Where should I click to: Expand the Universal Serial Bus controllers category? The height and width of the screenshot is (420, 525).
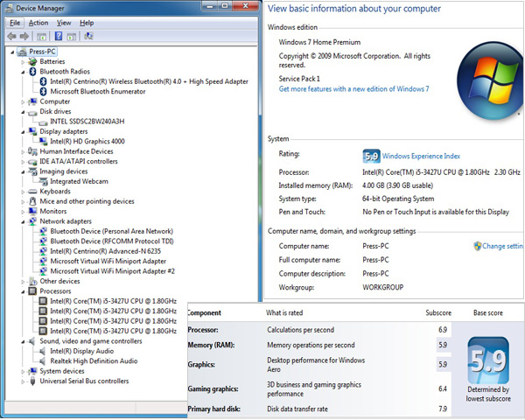(x=23, y=381)
